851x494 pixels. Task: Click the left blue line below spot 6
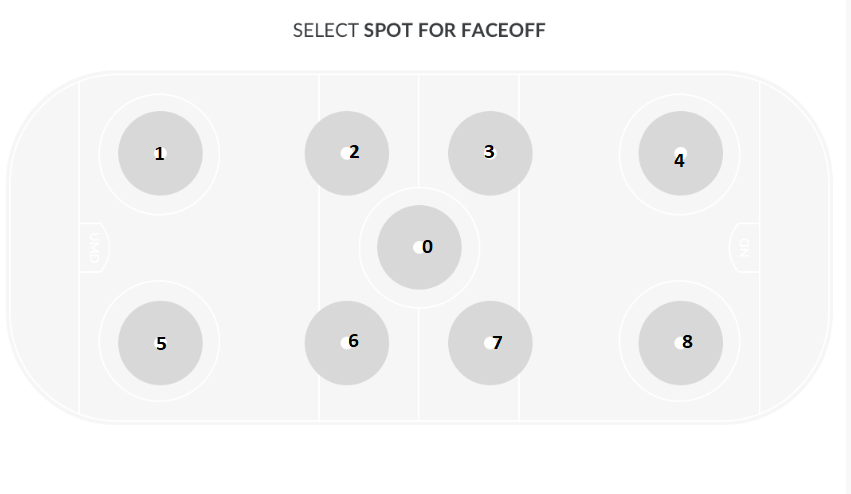(x=319, y=400)
